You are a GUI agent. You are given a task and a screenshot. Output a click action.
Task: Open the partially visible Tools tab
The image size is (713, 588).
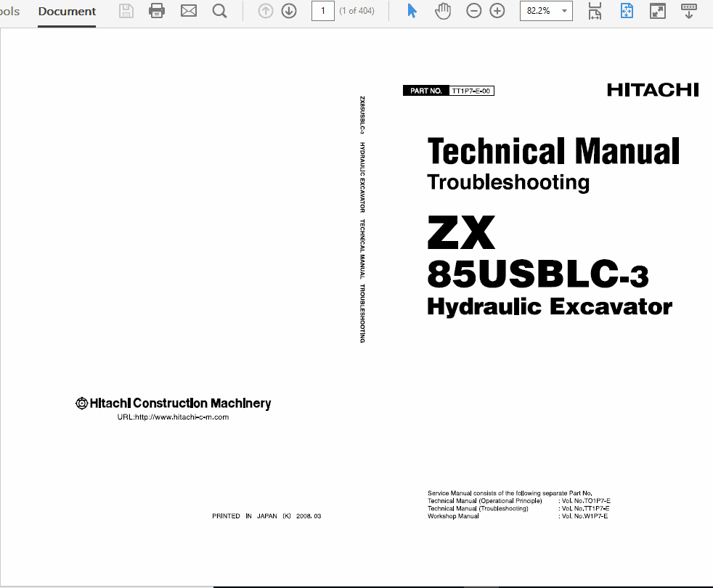9,12
